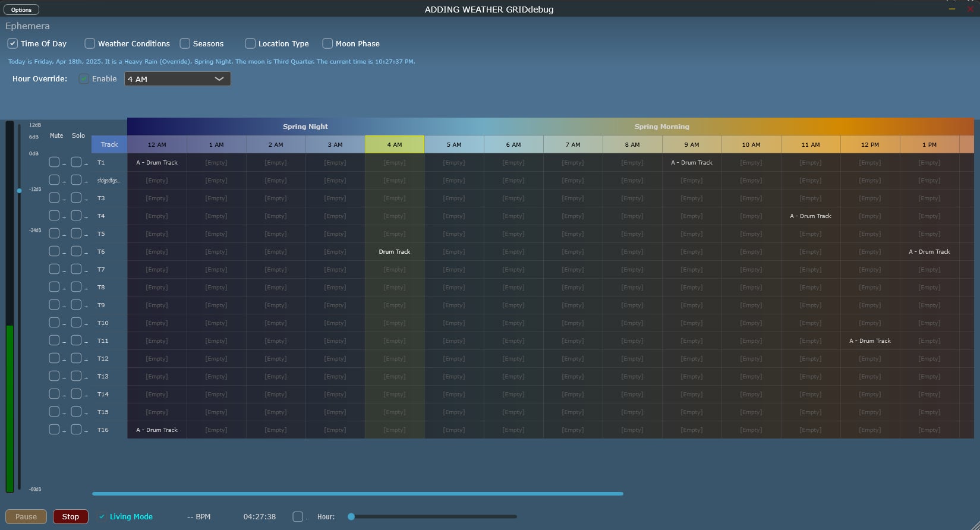Stop playback with the Stop button
The height and width of the screenshot is (530, 980).
point(71,516)
